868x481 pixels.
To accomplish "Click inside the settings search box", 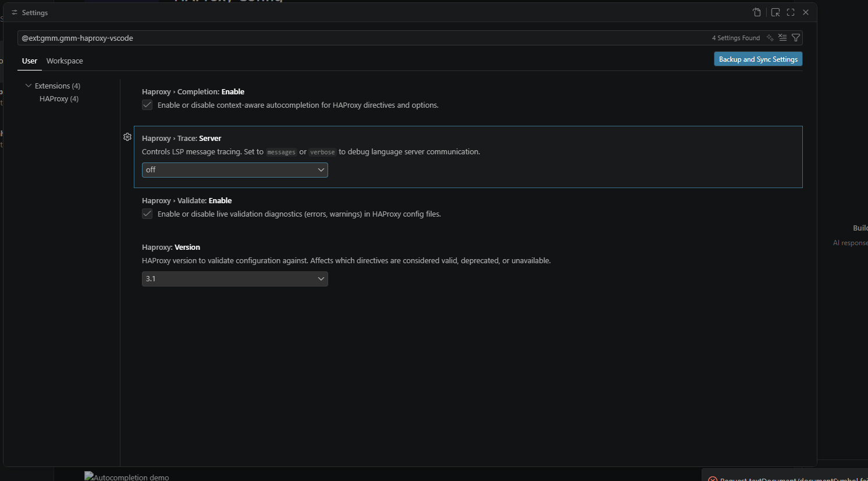I will pyautogui.click(x=349, y=37).
